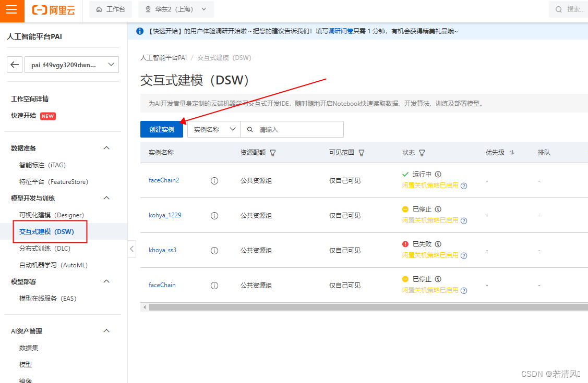Screen dimensions: 588x383
Task: Click 公共资源组 in kohya_1229 row
Action: 256,216
